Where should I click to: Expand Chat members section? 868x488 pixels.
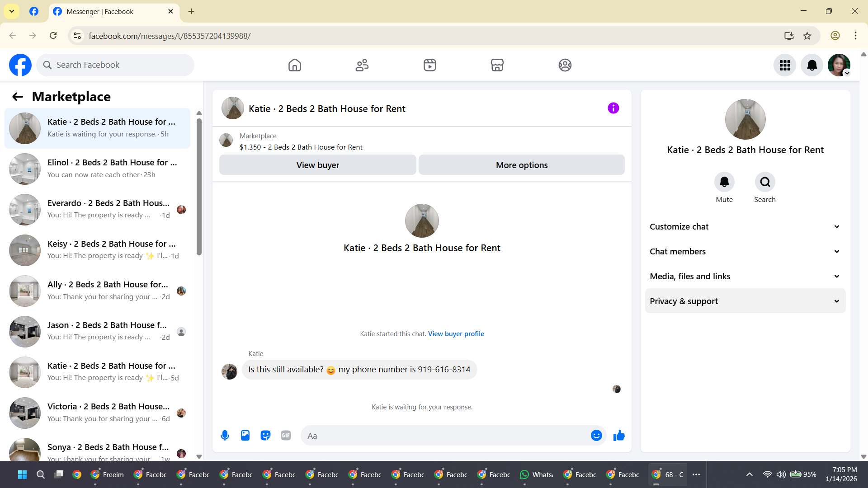click(x=745, y=252)
